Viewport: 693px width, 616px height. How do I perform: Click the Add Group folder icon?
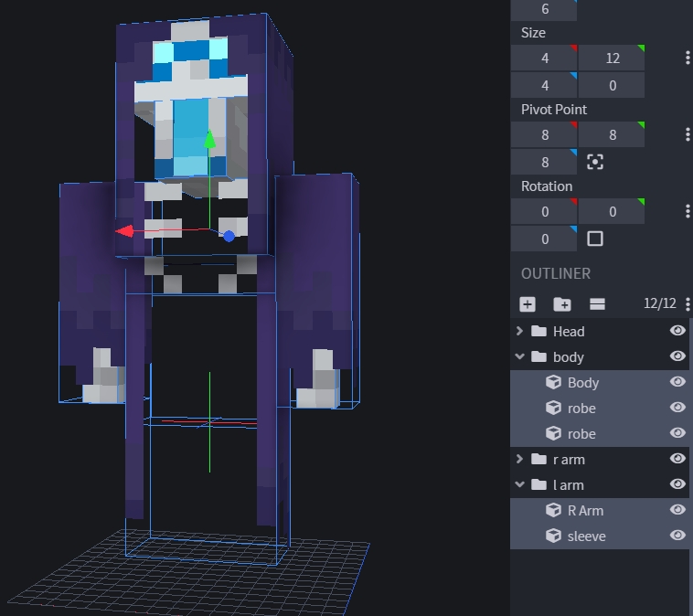562,304
